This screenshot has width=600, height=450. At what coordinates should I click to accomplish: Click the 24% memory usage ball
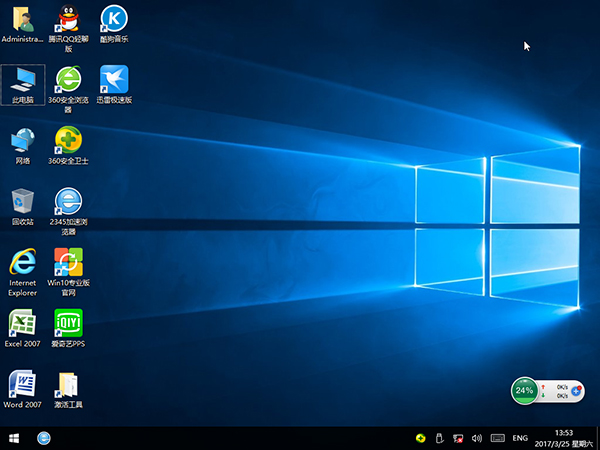524,390
